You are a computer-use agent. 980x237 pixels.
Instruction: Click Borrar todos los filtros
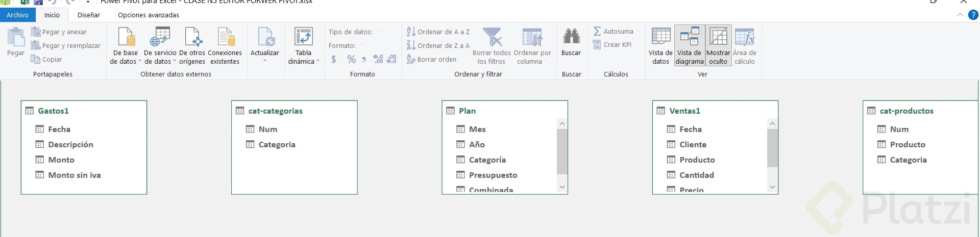(492, 46)
